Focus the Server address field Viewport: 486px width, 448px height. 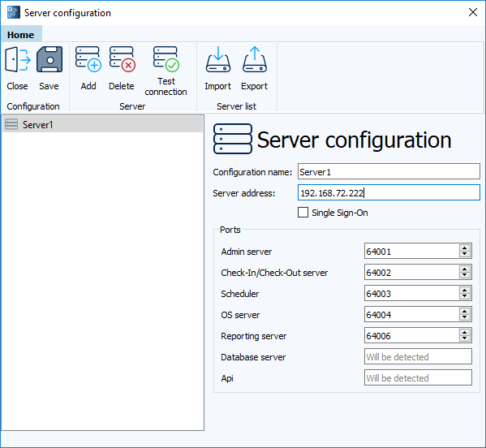(x=389, y=192)
